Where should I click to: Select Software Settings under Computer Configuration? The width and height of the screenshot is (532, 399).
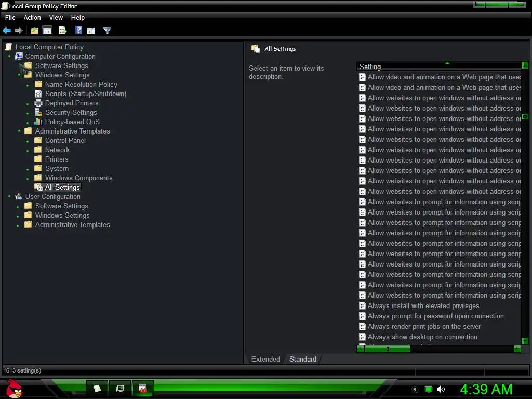tap(62, 66)
